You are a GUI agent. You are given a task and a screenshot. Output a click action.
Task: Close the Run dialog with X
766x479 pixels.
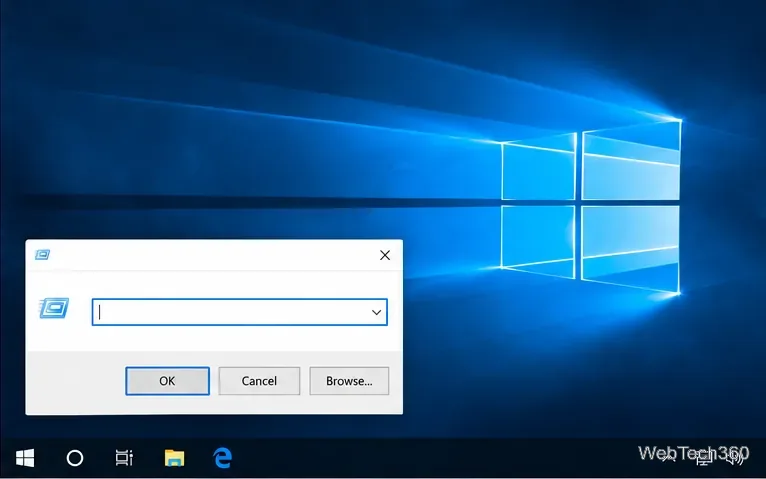click(385, 255)
